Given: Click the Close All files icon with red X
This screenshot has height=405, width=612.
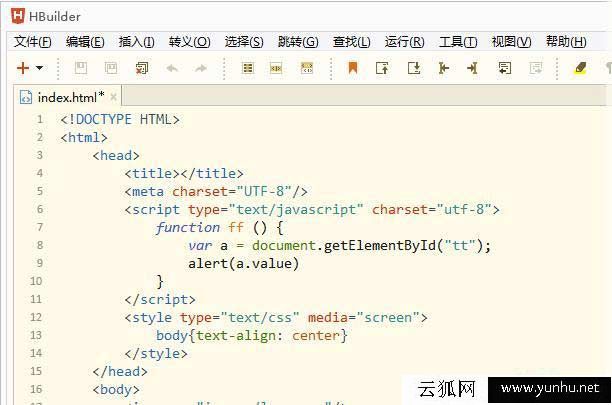Looking at the screenshot, I should click(141, 68).
